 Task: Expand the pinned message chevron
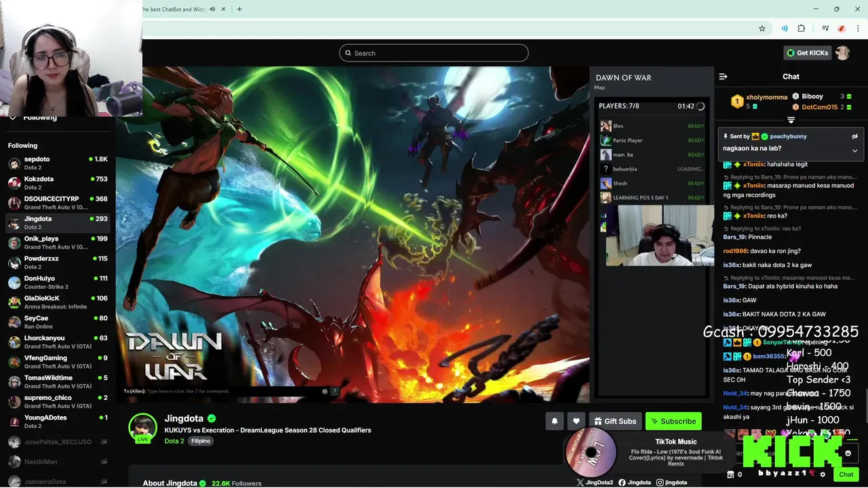pos(855,150)
